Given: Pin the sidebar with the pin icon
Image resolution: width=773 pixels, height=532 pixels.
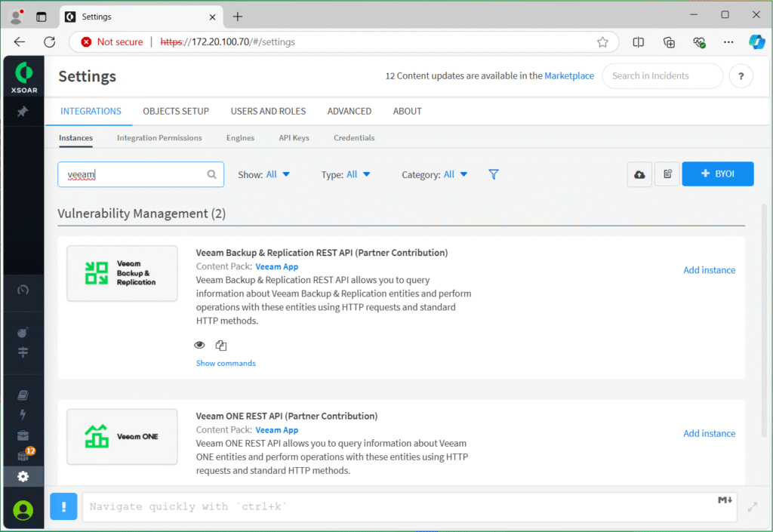Looking at the screenshot, I should point(23,112).
